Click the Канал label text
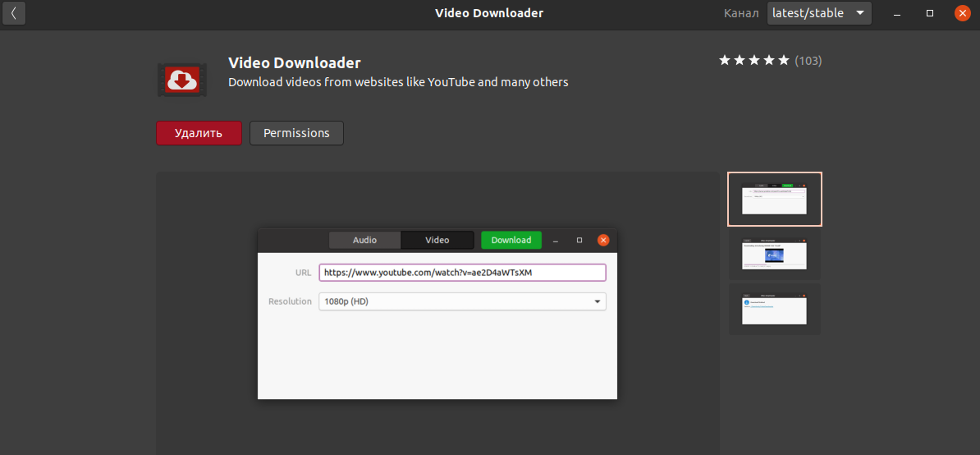 [741, 13]
